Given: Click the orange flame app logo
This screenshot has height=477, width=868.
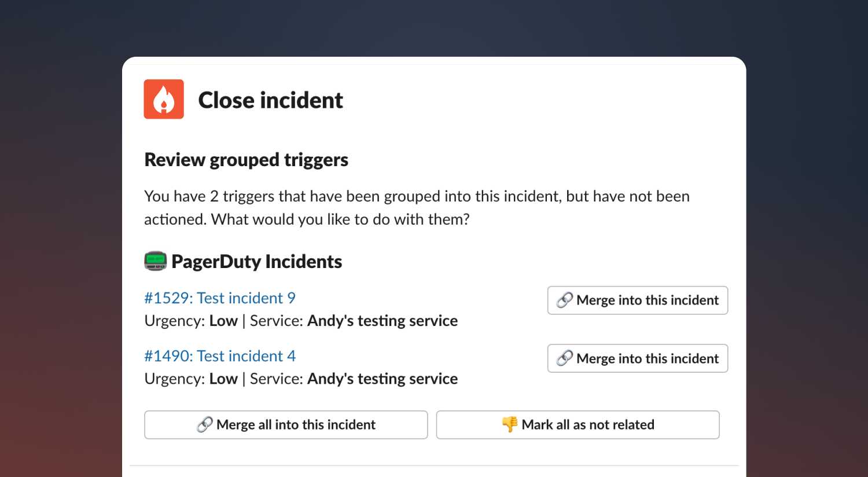Looking at the screenshot, I should [x=164, y=99].
